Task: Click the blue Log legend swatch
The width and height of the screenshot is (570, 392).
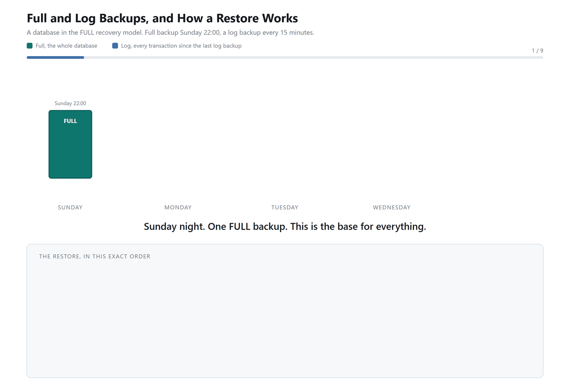Action: [115, 45]
